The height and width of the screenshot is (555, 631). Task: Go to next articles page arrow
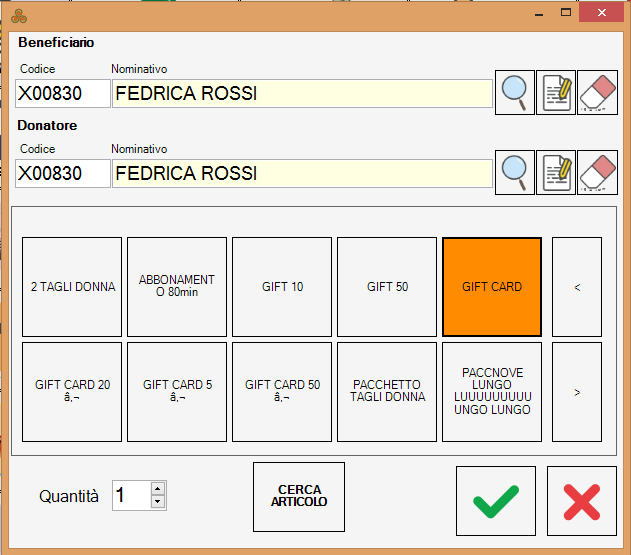point(577,392)
